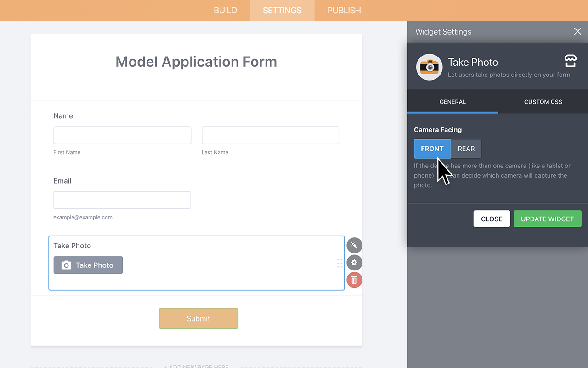This screenshot has height=368, width=588.
Task: Switch to the GENERAL tab
Action: [452, 102]
